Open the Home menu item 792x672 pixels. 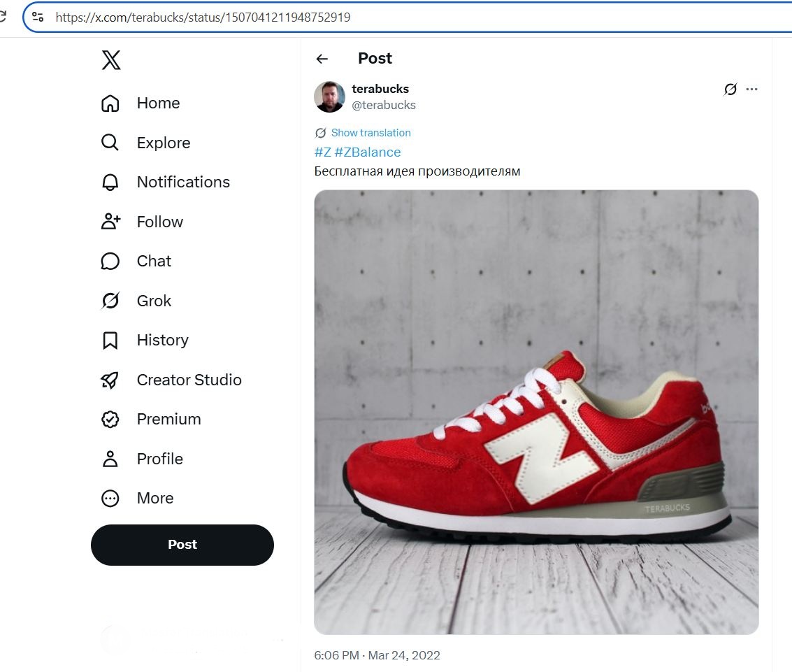point(158,103)
